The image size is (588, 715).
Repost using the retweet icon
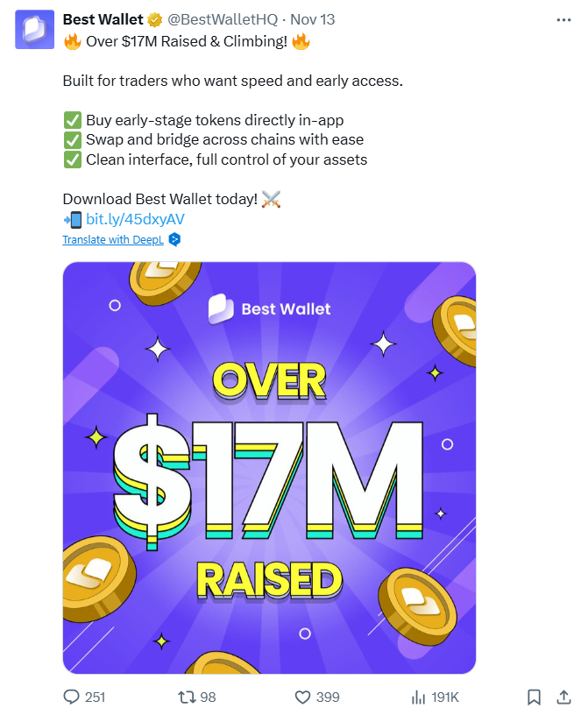coord(187,697)
